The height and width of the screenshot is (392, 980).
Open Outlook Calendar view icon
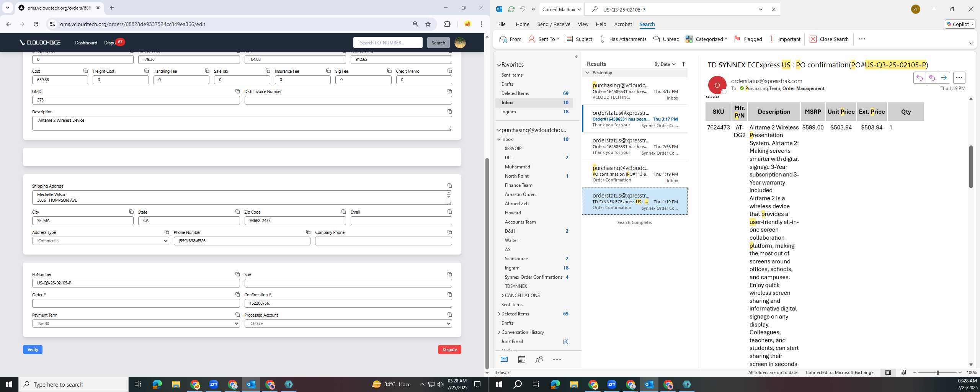coord(521,359)
